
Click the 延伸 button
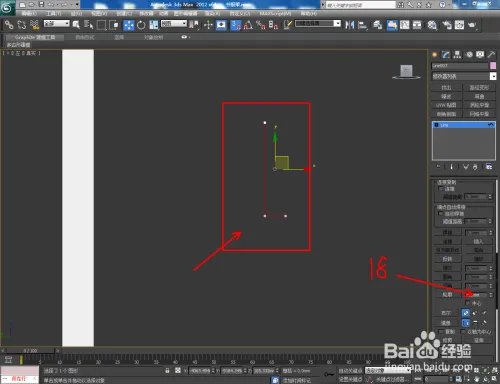478,340
